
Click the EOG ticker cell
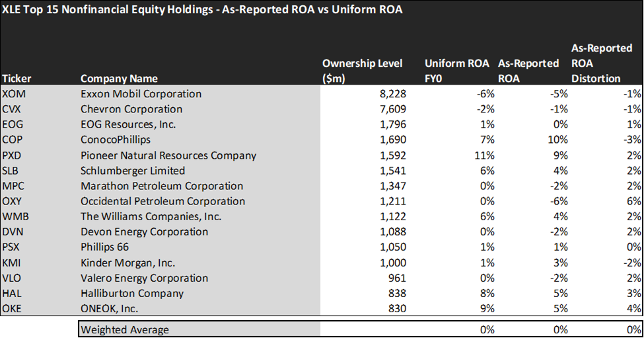click(x=13, y=124)
